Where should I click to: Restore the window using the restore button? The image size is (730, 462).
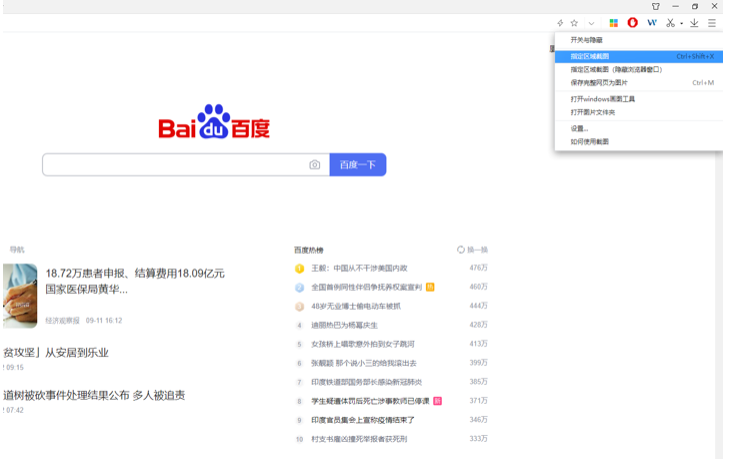(695, 7)
